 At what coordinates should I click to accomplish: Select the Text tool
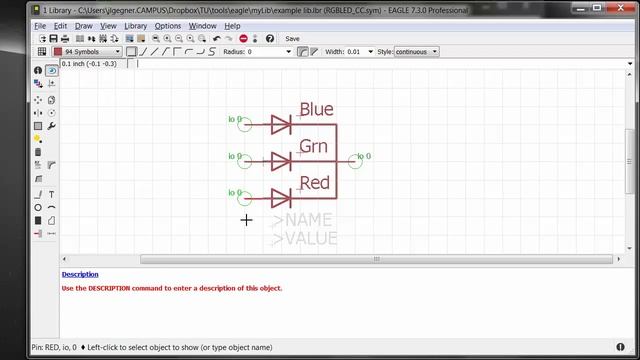(51, 194)
